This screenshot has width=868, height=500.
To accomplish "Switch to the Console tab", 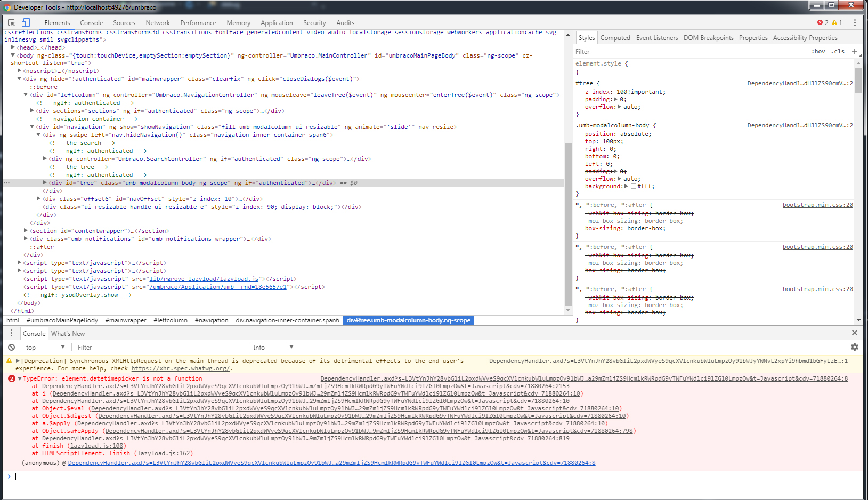I will click(x=92, y=23).
